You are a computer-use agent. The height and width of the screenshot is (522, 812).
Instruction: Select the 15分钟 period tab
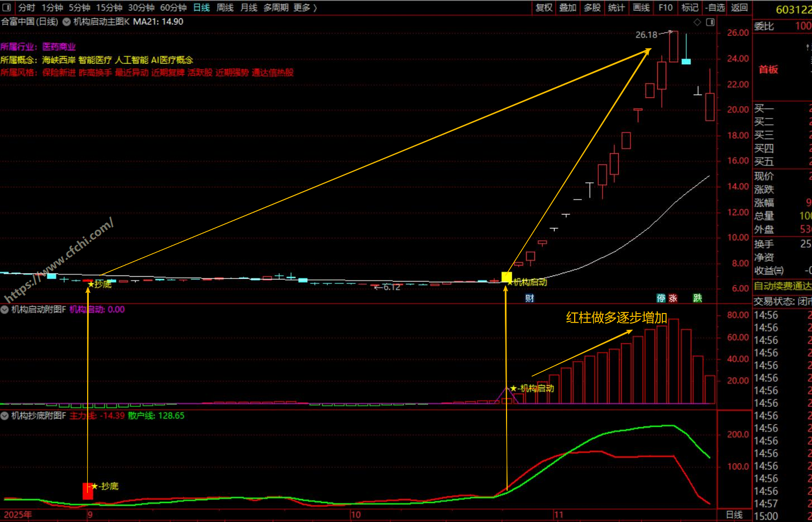coord(109,7)
